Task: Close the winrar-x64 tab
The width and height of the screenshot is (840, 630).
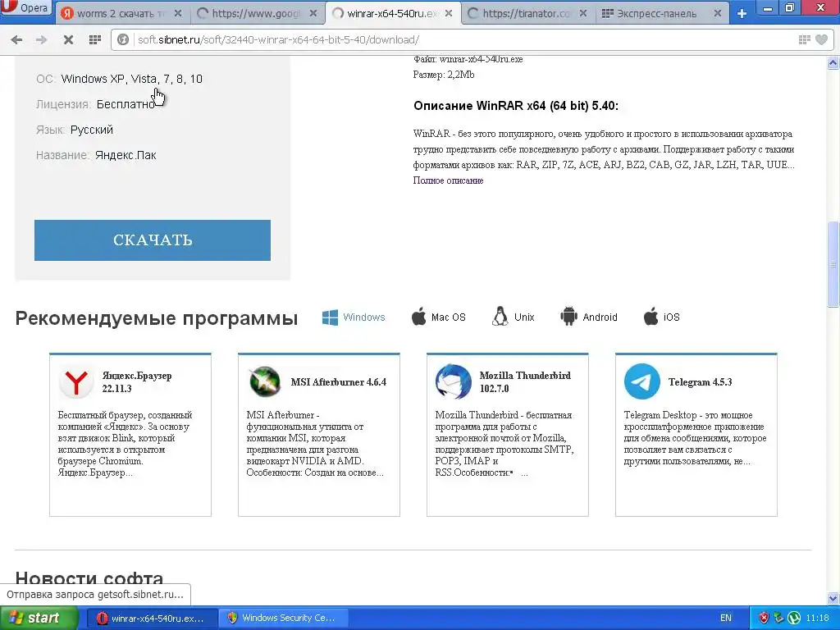Action: coord(449,13)
